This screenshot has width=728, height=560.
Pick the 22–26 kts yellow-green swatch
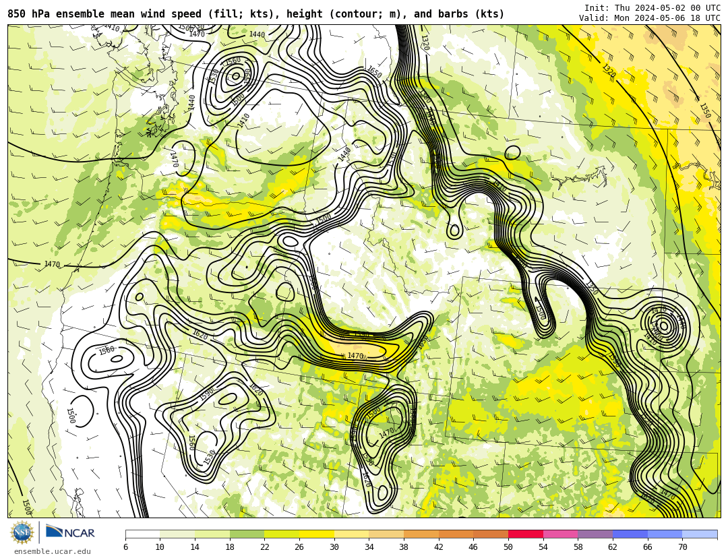[282, 534]
